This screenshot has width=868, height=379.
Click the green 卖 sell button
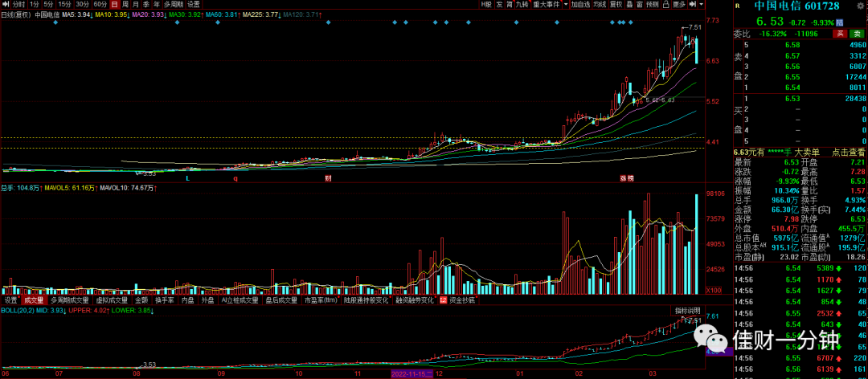pyautogui.click(x=857, y=34)
